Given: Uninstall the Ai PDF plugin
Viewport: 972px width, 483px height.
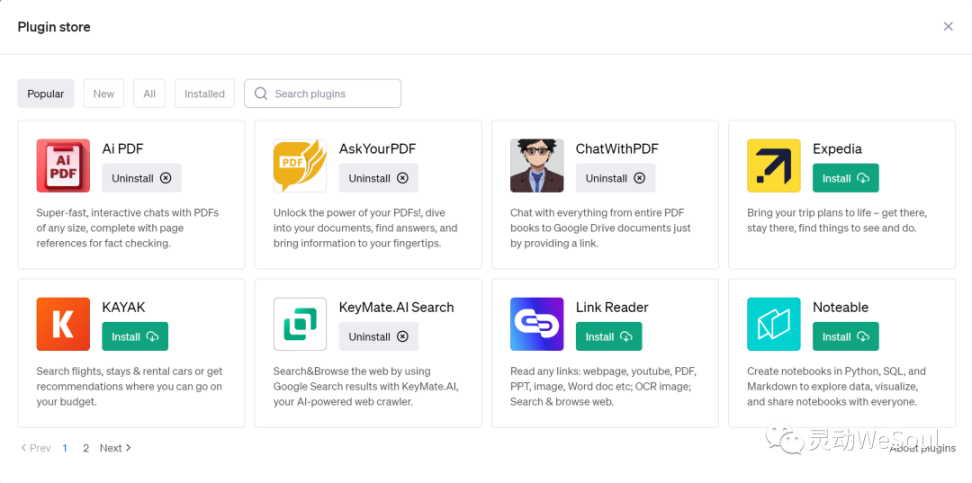Looking at the screenshot, I should point(141,179).
